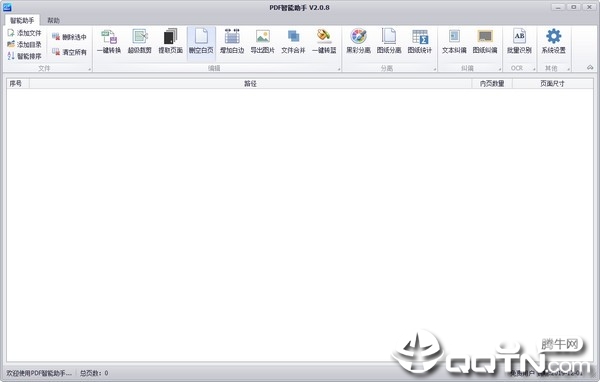Viewport: 600px width, 382px height.
Task: Expand the 其他 group dialog launcher
Action: [569, 69]
